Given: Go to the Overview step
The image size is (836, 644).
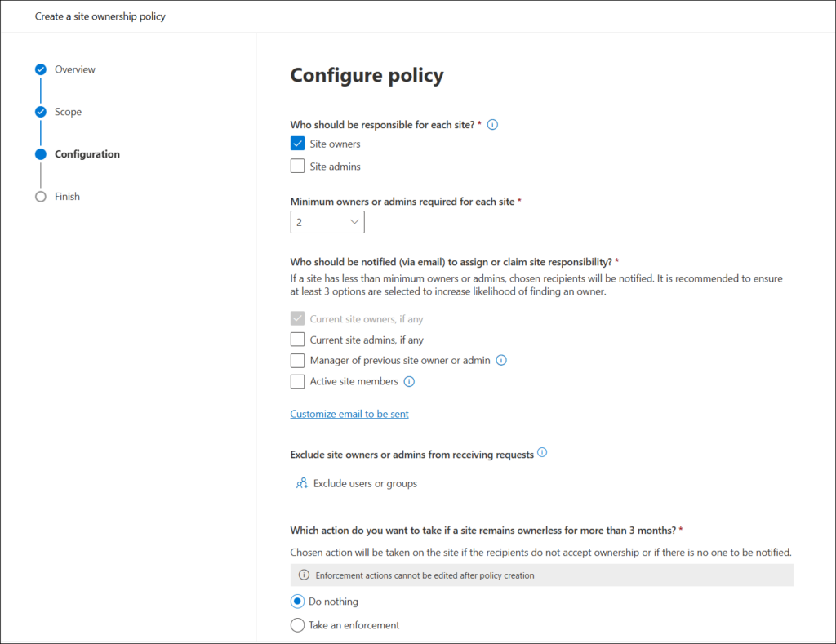Looking at the screenshot, I should tap(74, 69).
